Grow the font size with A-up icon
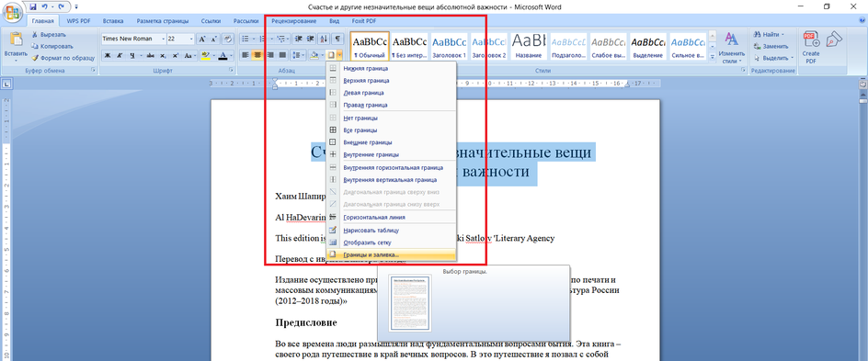This screenshot has width=868, height=361. click(x=202, y=39)
